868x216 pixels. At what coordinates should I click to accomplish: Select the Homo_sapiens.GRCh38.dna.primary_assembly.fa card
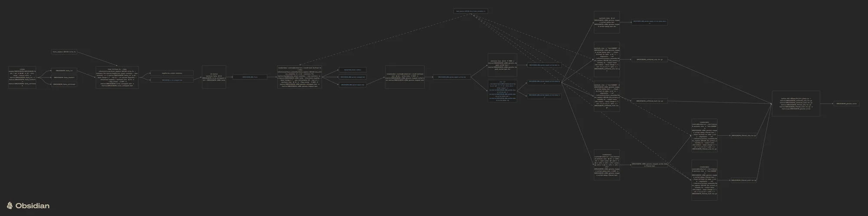pos(471,11)
